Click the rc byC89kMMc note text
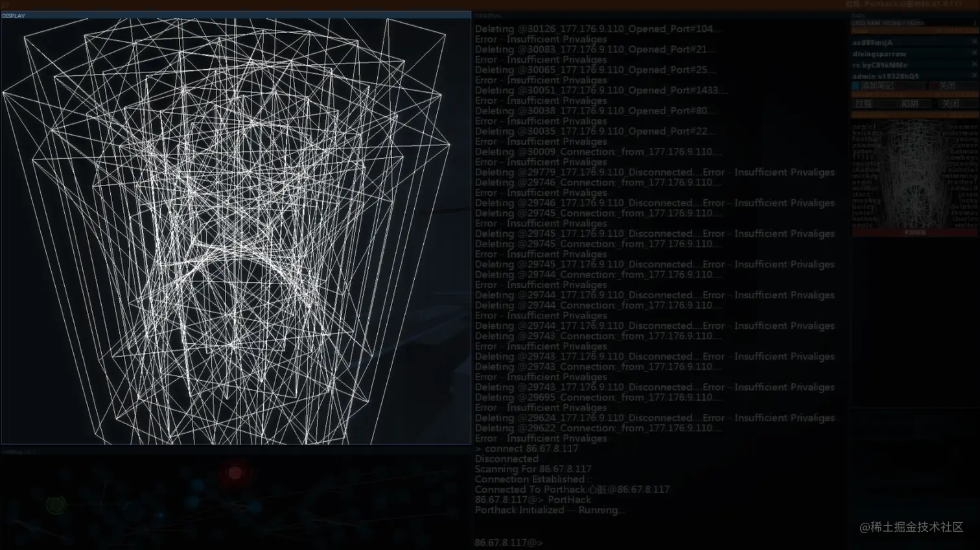The image size is (980, 550). (x=880, y=65)
